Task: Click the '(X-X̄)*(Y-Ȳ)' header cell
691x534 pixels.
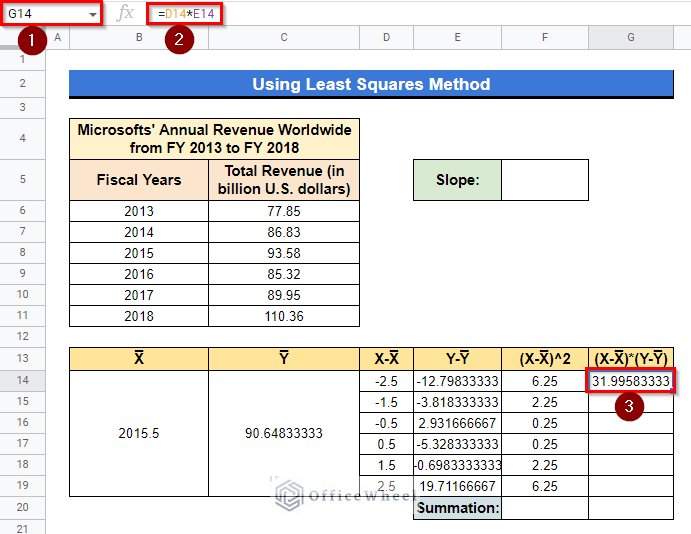Action: [631, 359]
